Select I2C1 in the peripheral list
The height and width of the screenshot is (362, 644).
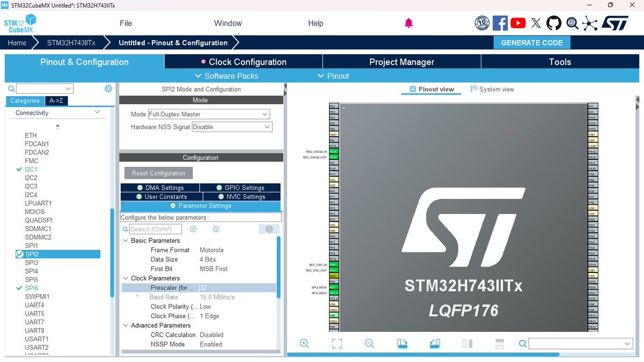[31, 169]
